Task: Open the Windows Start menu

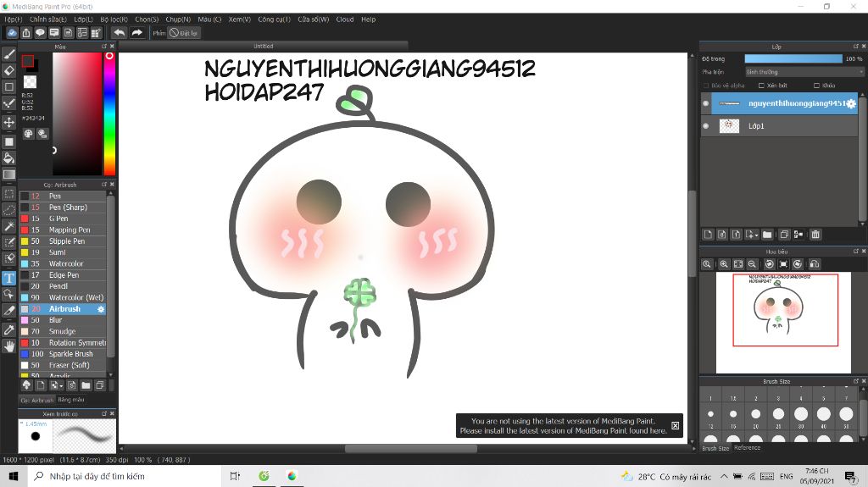Action: (x=14, y=476)
